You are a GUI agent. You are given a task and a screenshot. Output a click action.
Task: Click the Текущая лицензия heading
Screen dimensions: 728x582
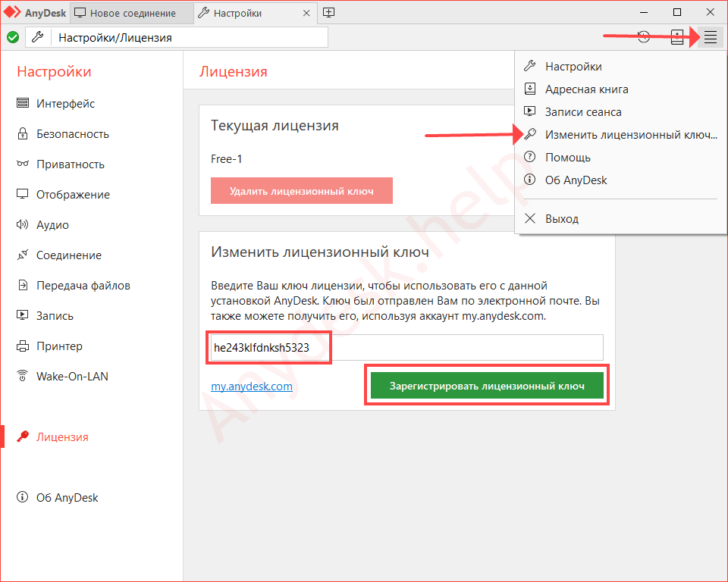click(x=275, y=125)
